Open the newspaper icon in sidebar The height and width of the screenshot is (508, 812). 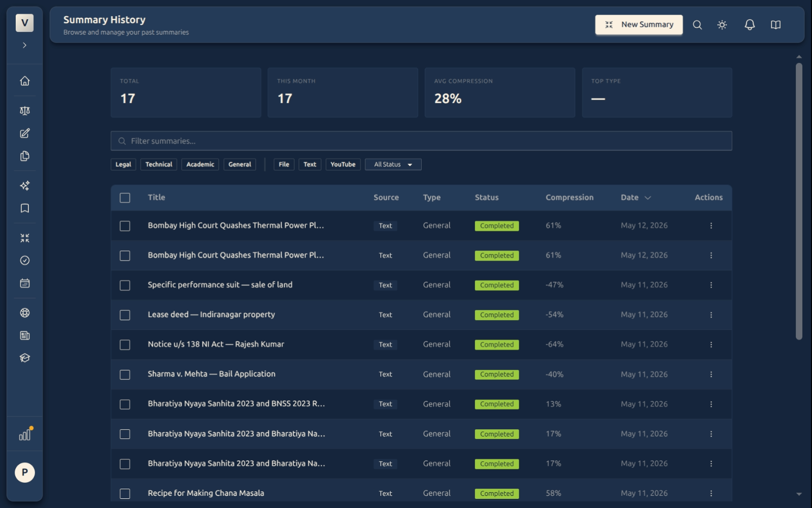pos(24,335)
